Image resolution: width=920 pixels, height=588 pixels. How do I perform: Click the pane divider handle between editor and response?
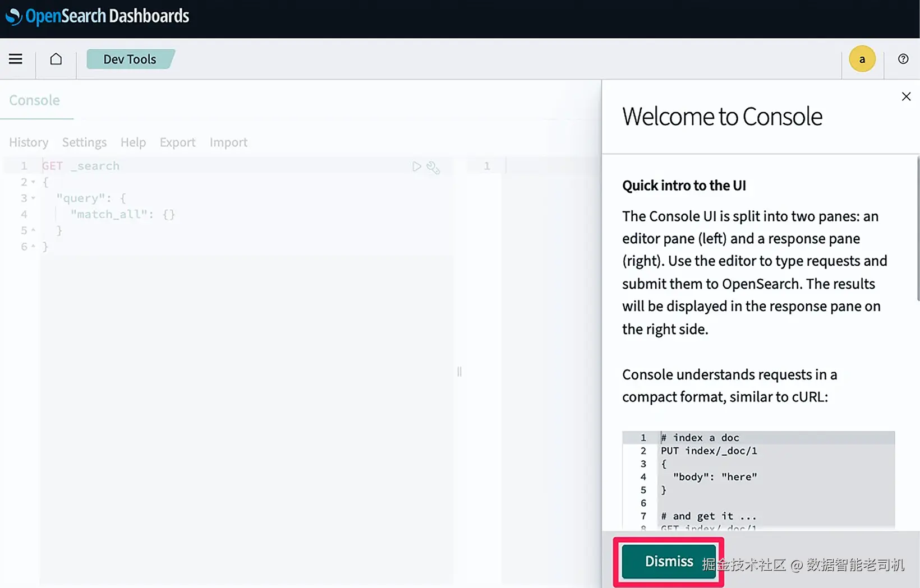coord(459,372)
